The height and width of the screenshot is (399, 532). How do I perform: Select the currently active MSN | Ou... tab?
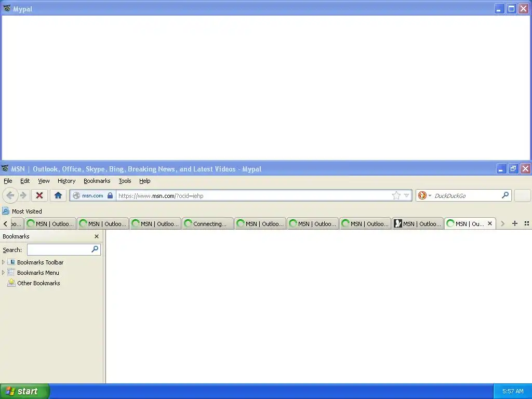pyautogui.click(x=470, y=223)
